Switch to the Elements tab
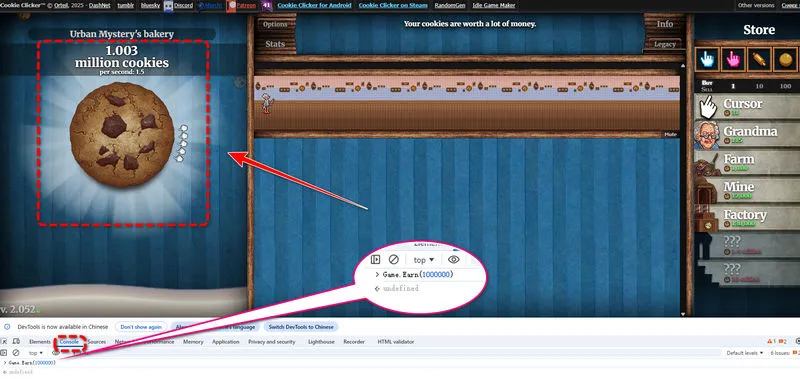800x379 pixels. [40, 342]
